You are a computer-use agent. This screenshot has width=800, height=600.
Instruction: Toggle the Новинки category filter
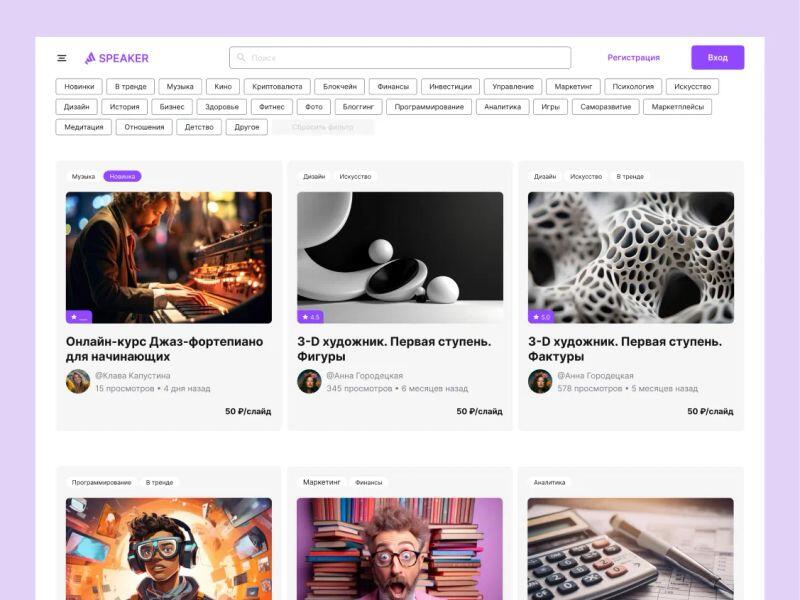click(79, 87)
